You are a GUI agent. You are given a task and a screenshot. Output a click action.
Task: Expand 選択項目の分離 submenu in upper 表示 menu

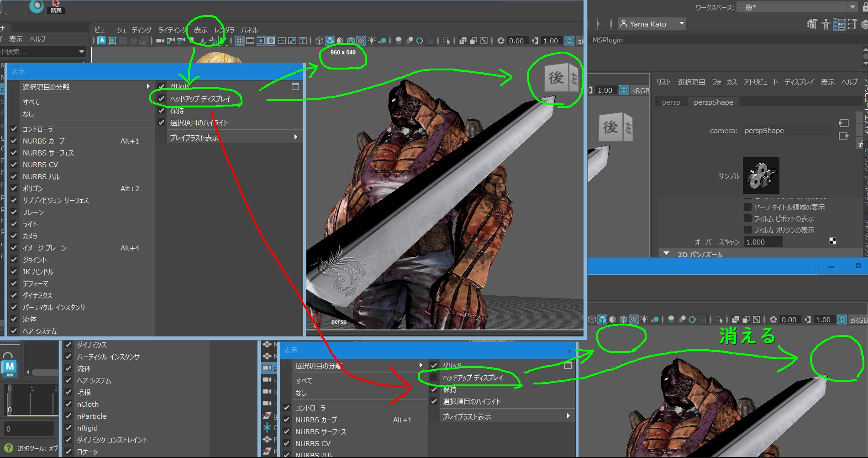tap(87, 87)
